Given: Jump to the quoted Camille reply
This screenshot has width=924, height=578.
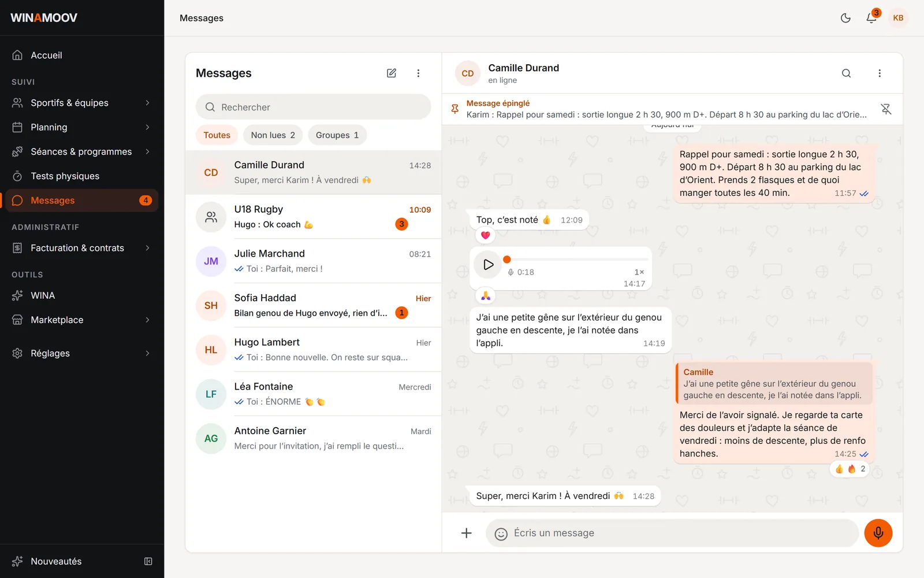Looking at the screenshot, I should pyautogui.click(x=774, y=383).
